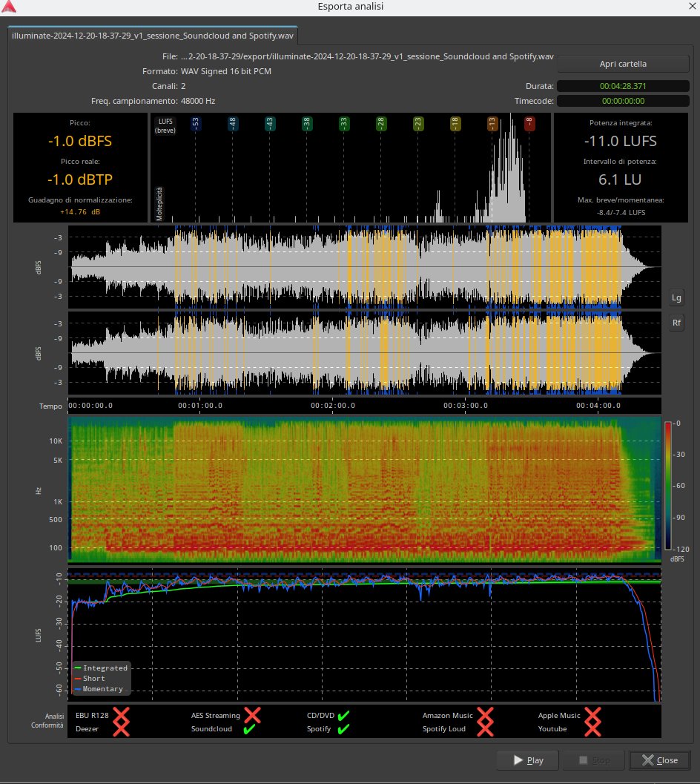Click the -38 LUFS histogram marker

coord(306,123)
